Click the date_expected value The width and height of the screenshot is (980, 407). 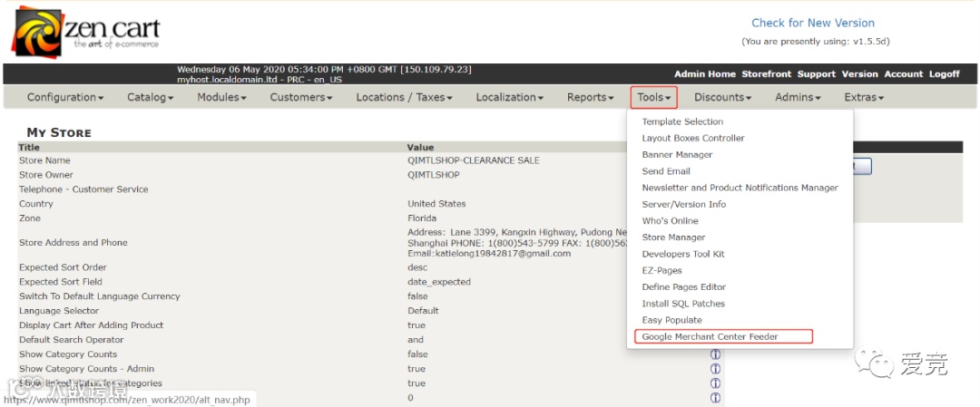(439, 282)
